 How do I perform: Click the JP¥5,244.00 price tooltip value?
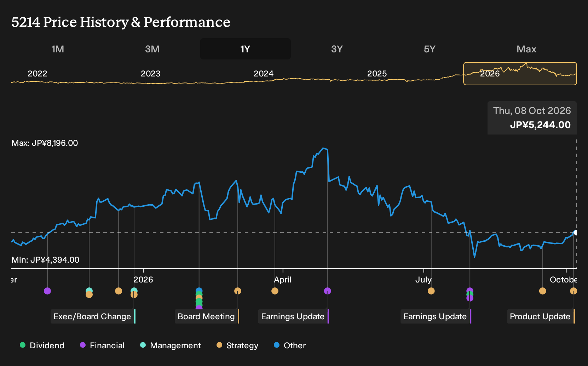click(x=540, y=125)
